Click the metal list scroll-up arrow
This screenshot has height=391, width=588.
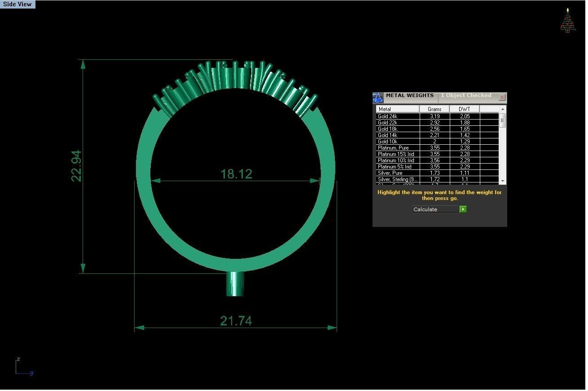tap(503, 109)
